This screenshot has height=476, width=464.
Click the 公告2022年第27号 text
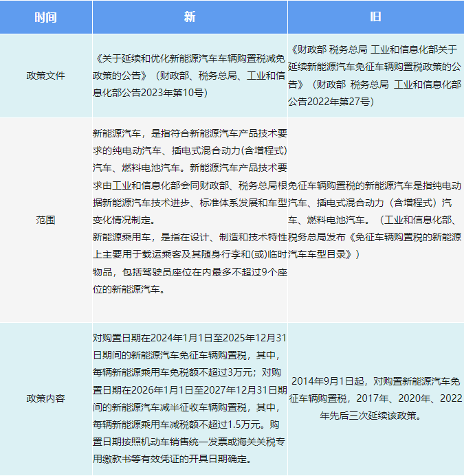coord(330,102)
